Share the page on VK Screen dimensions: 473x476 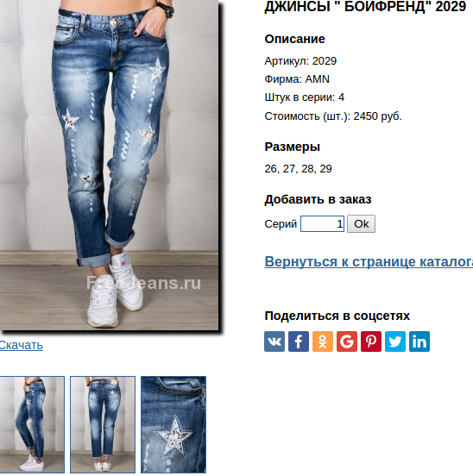point(274,341)
